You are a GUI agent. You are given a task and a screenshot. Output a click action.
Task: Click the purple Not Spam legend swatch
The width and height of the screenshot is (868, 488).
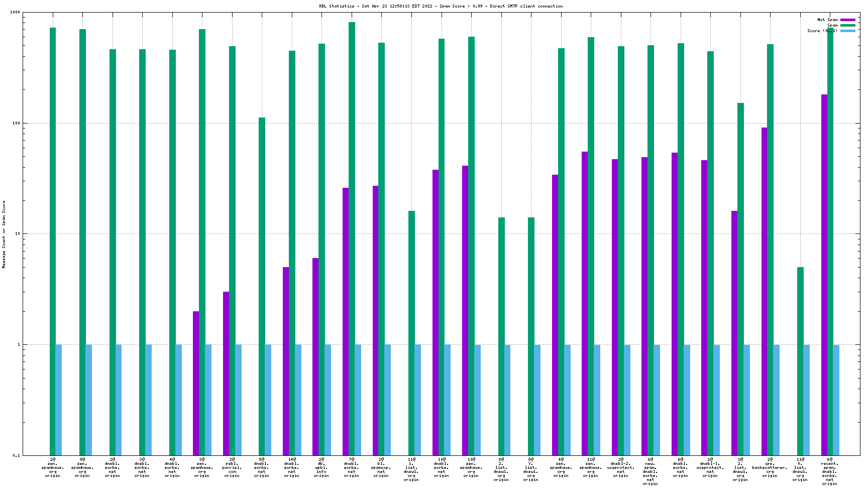pyautogui.click(x=847, y=20)
